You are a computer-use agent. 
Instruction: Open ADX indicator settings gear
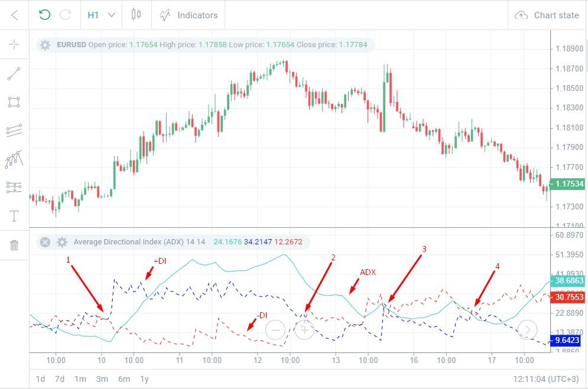coord(62,242)
